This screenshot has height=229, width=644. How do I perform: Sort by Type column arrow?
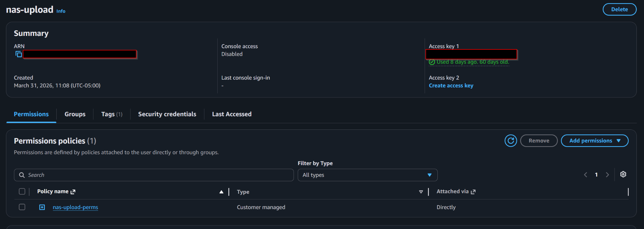click(421, 192)
